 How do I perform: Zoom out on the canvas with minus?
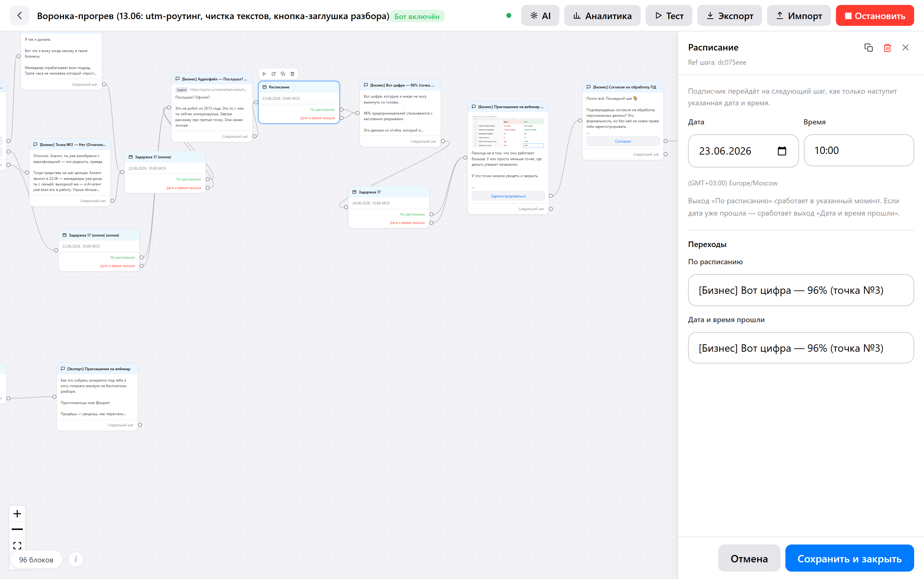[x=17, y=529]
